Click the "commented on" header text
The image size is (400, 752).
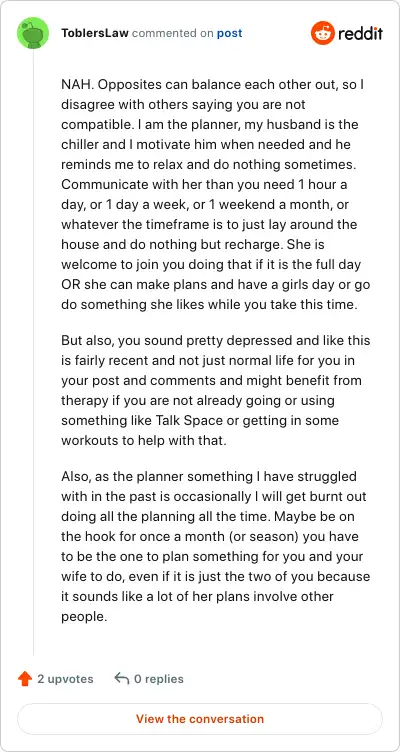click(173, 34)
